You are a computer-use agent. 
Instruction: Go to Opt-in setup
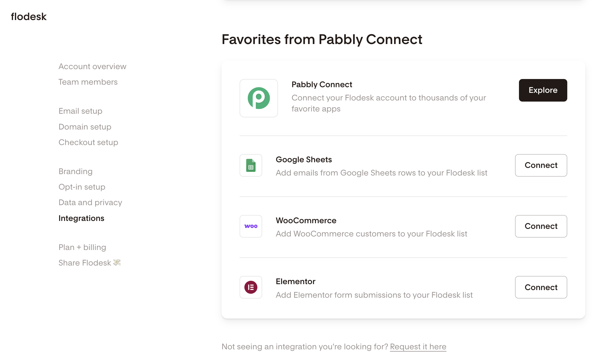[x=82, y=187]
